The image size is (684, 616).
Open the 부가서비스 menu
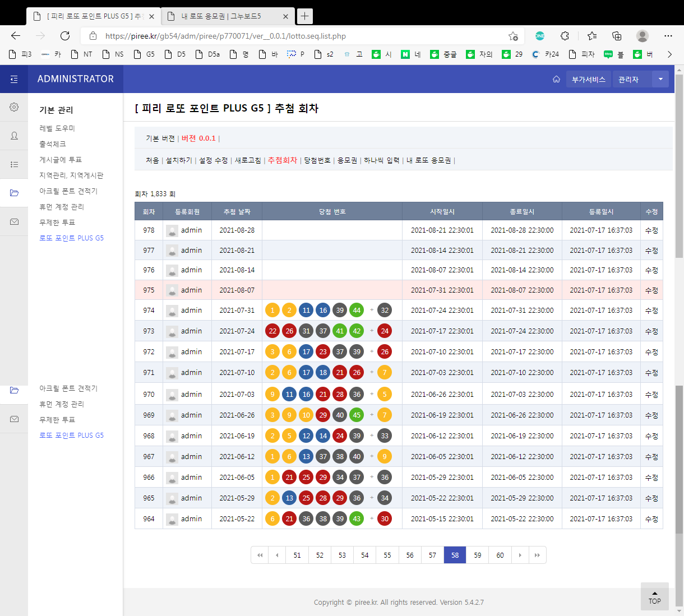[x=588, y=79]
